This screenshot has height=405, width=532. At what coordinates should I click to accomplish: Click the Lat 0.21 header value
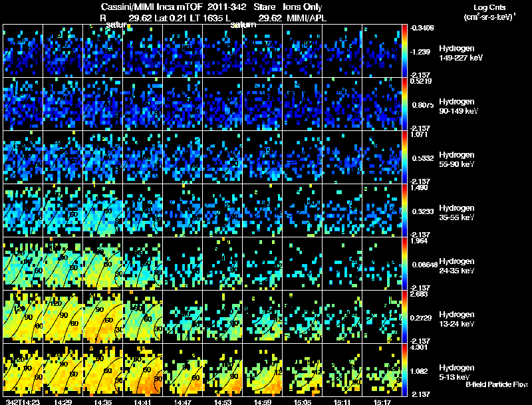tap(170, 18)
